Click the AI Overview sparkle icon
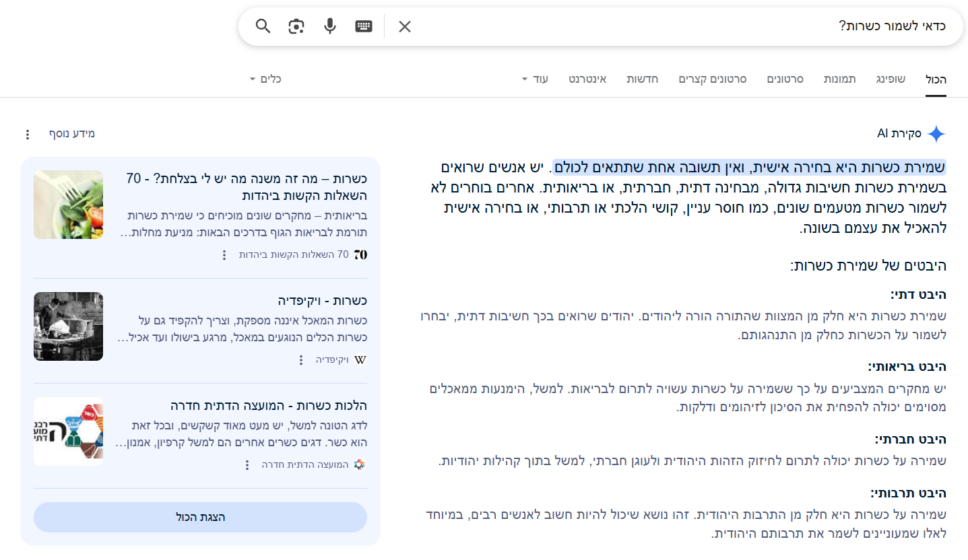 click(937, 133)
